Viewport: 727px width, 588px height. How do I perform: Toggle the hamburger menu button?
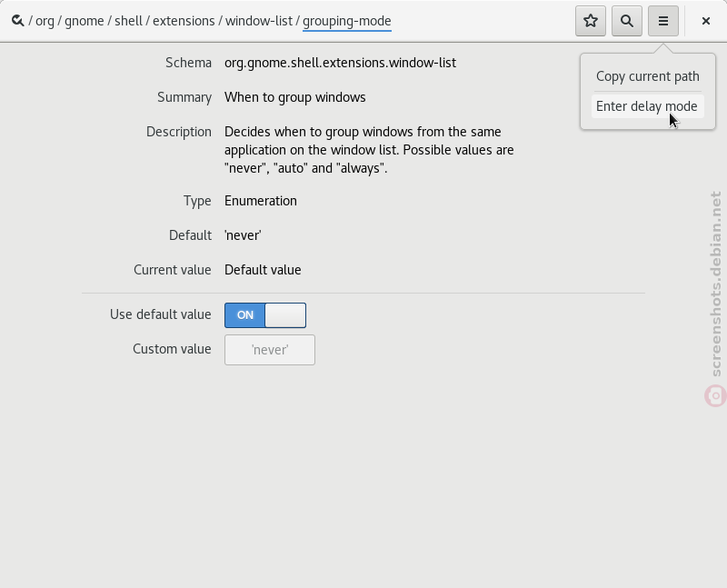tap(663, 21)
